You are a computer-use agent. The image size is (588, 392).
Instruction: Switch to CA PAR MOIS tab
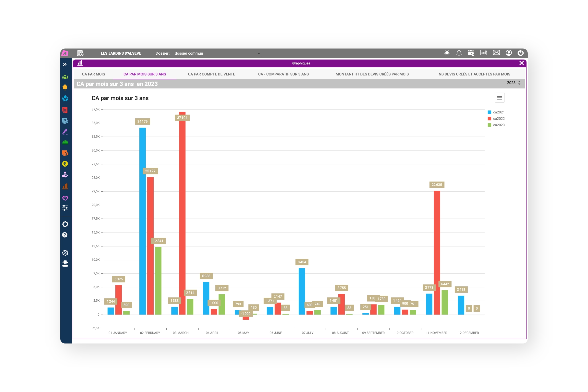[94, 74]
